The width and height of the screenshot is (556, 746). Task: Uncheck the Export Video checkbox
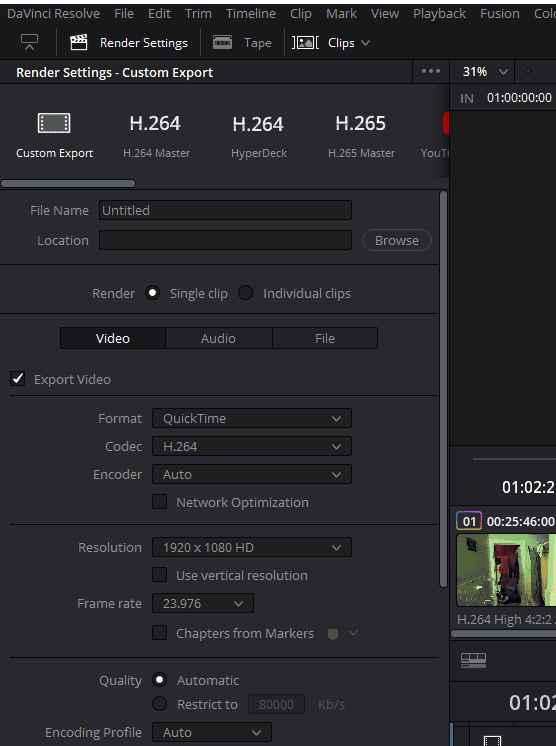[18, 379]
